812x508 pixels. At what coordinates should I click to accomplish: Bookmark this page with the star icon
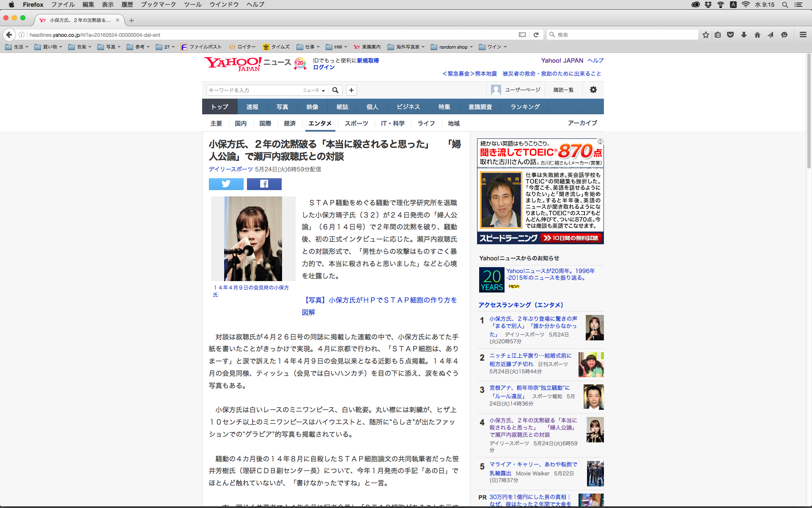tap(705, 35)
